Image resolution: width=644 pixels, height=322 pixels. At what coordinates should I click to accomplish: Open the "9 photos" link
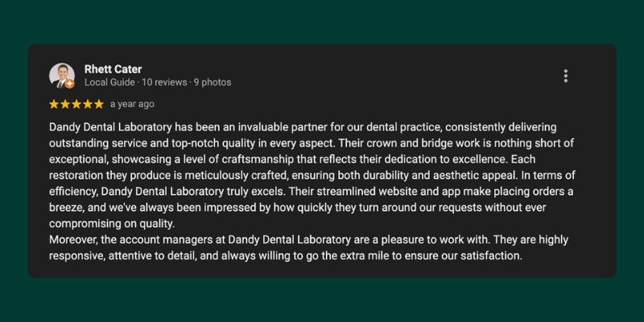[213, 82]
